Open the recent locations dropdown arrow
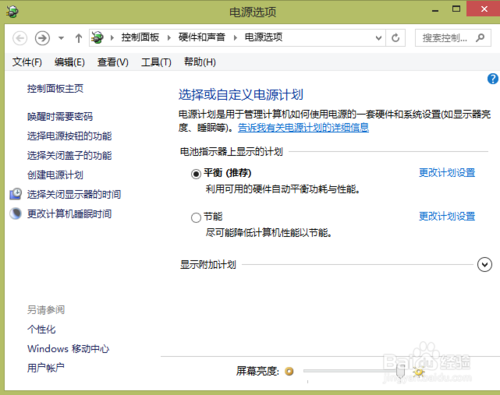 [x=61, y=38]
